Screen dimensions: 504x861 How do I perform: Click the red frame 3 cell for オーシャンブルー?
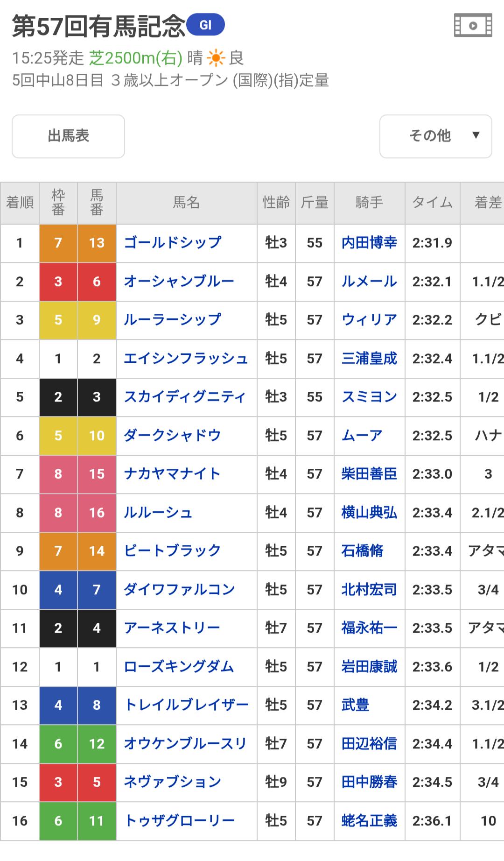[x=58, y=282]
